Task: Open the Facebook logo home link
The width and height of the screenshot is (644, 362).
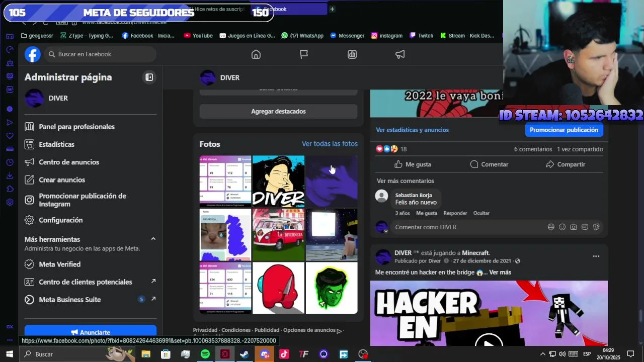Action: pyautogui.click(x=33, y=54)
